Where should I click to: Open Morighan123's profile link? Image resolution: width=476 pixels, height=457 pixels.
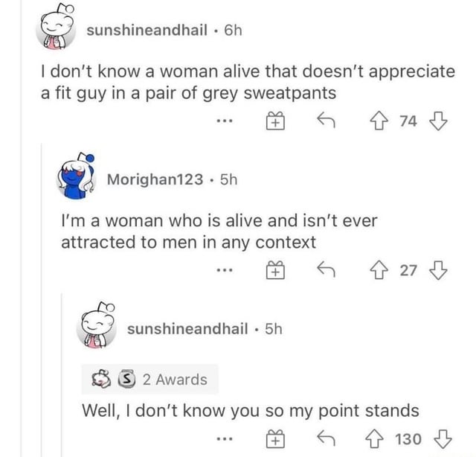[154, 179]
